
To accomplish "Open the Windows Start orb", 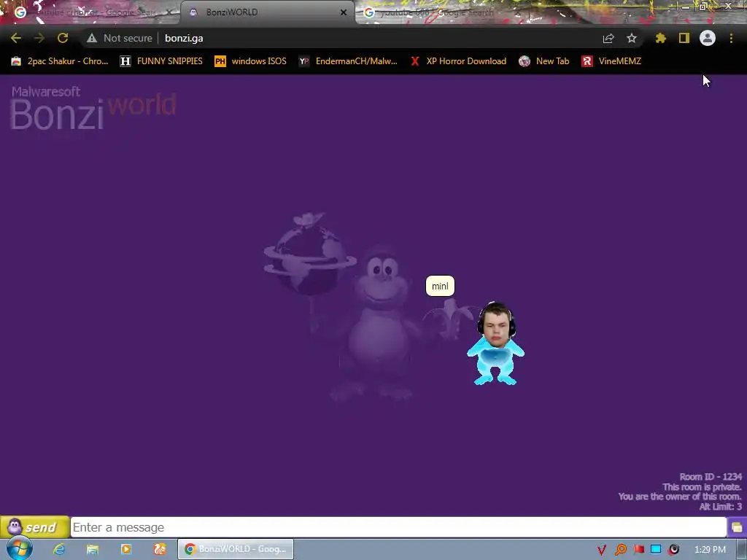I will [x=19, y=548].
